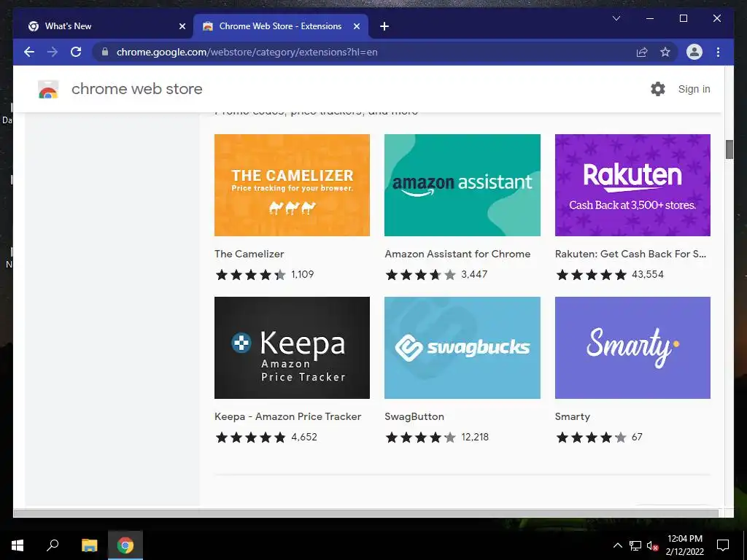Open a new tab with the plus button
The image size is (747, 560).
[x=384, y=26]
